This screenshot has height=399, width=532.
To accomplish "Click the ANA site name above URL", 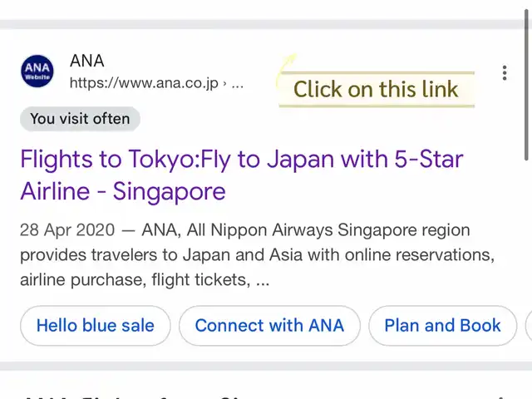I will [x=86, y=61].
